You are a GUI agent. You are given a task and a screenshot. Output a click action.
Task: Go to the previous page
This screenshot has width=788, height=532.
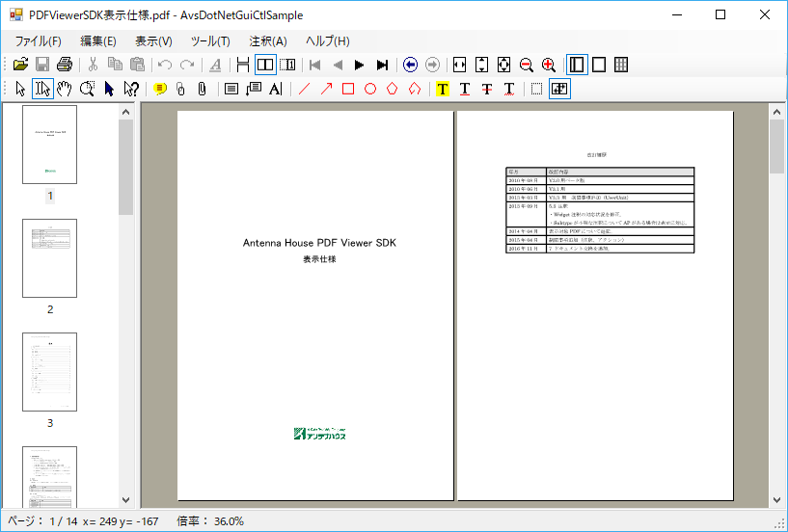(338, 65)
